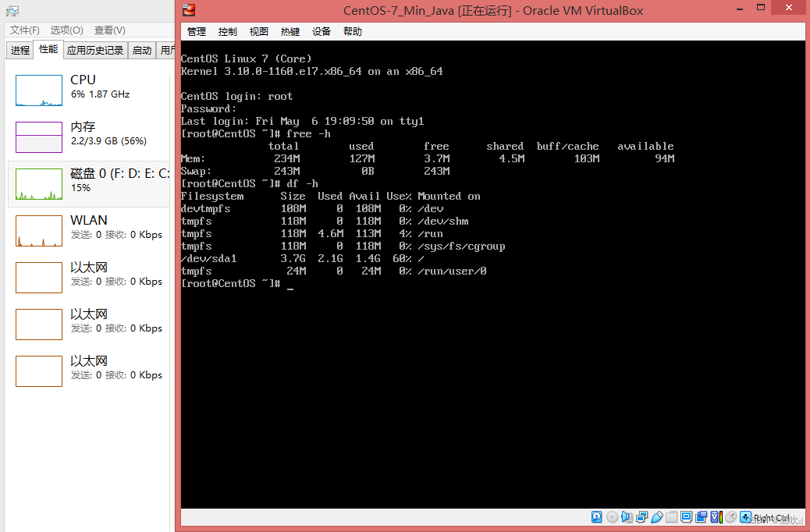
Task: Open the 视图 menu in VirtualBox
Action: (259, 31)
